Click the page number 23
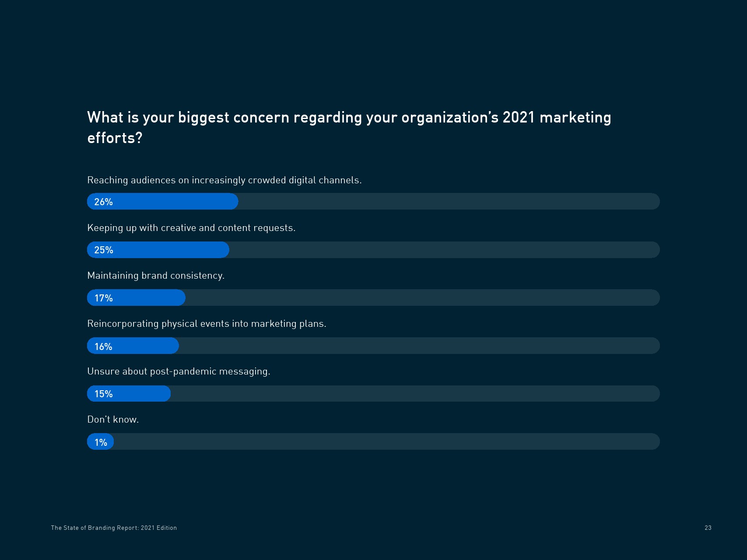The image size is (747, 560). click(708, 528)
